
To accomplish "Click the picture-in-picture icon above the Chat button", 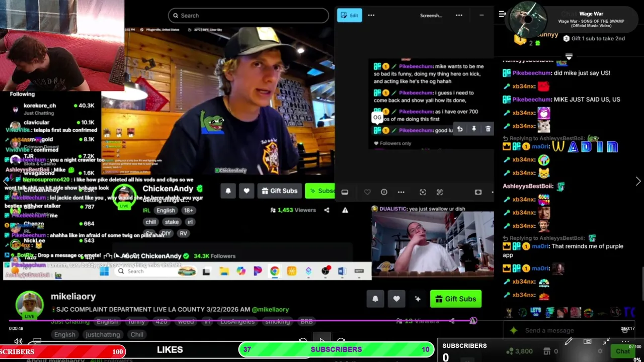I will pyautogui.click(x=587, y=342).
